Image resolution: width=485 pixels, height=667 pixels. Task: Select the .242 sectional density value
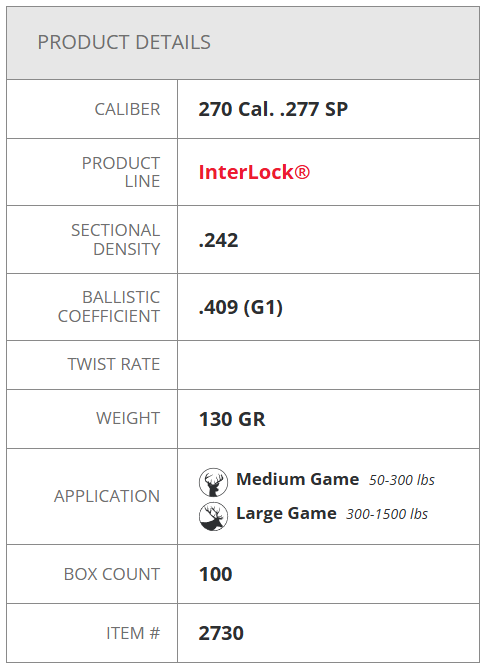(218, 240)
